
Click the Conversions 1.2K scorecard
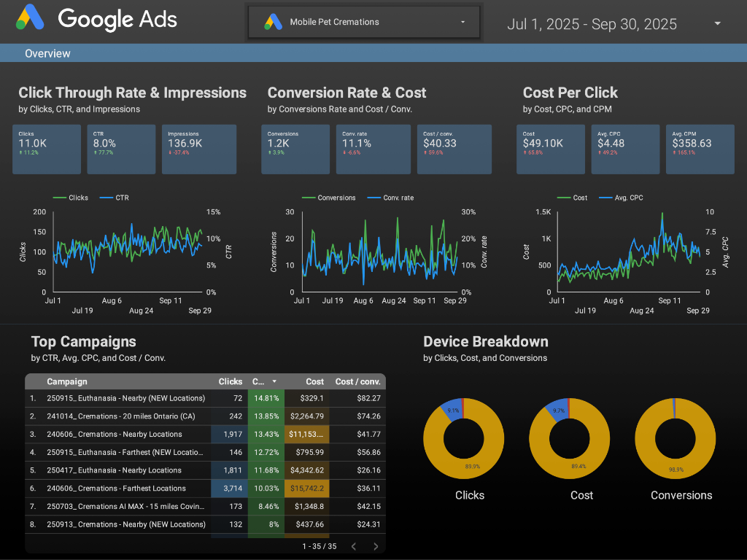[x=295, y=149]
